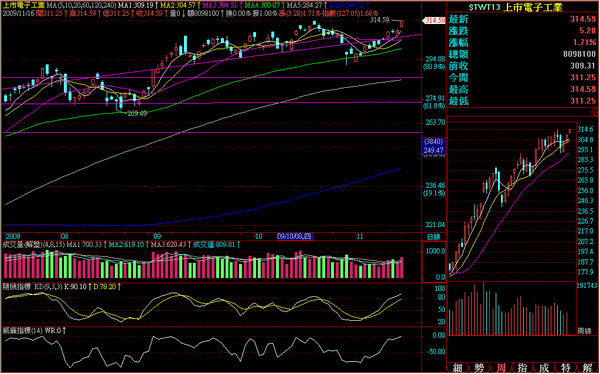Click the 11 month label on time axis
Viewport: 600px width, 374px height.
coord(359,237)
